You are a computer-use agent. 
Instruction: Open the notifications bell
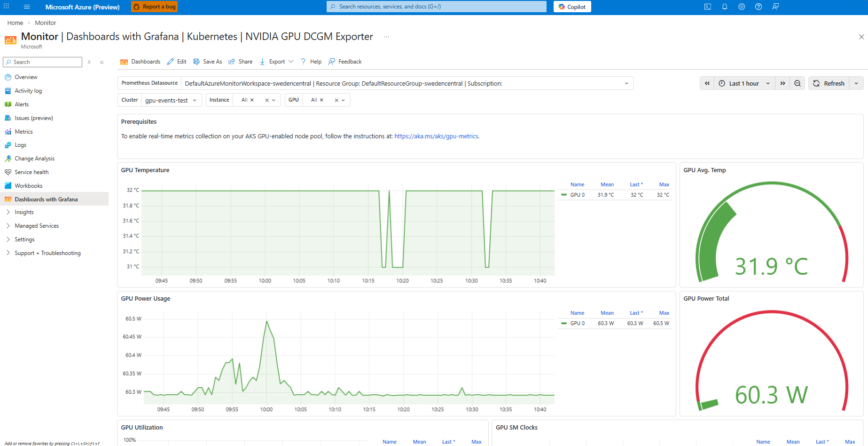click(725, 7)
